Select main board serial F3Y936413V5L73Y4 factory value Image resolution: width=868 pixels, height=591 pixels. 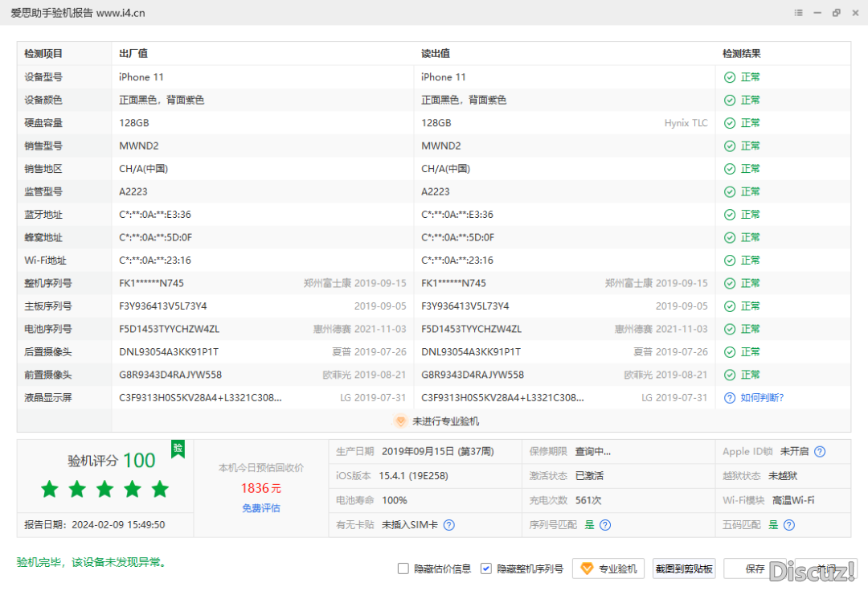point(162,306)
